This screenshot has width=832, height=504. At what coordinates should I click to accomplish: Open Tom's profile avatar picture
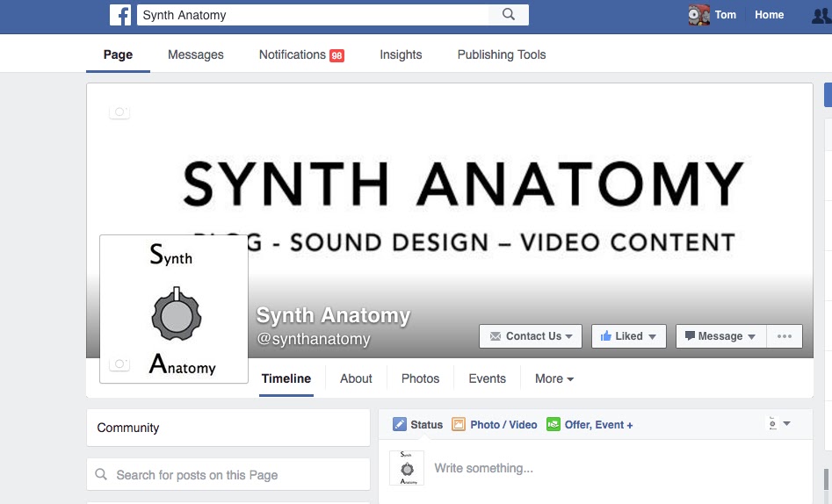pos(698,15)
